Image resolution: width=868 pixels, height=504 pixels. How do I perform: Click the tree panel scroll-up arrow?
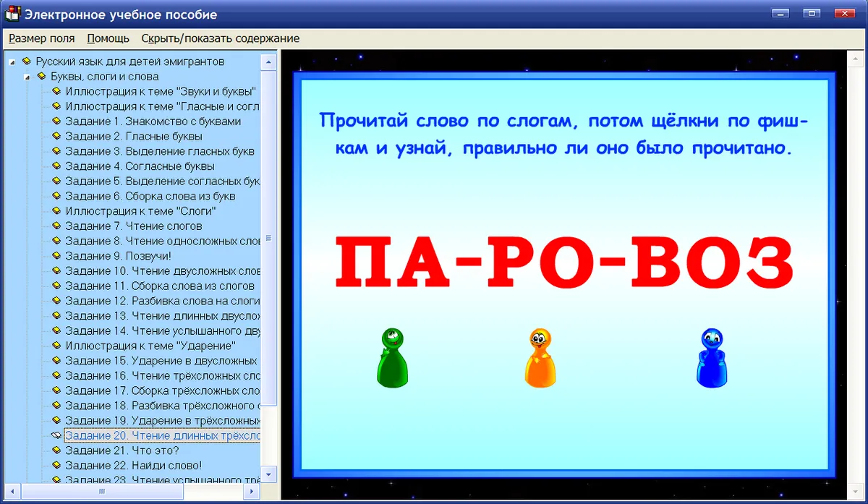[x=268, y=61]
